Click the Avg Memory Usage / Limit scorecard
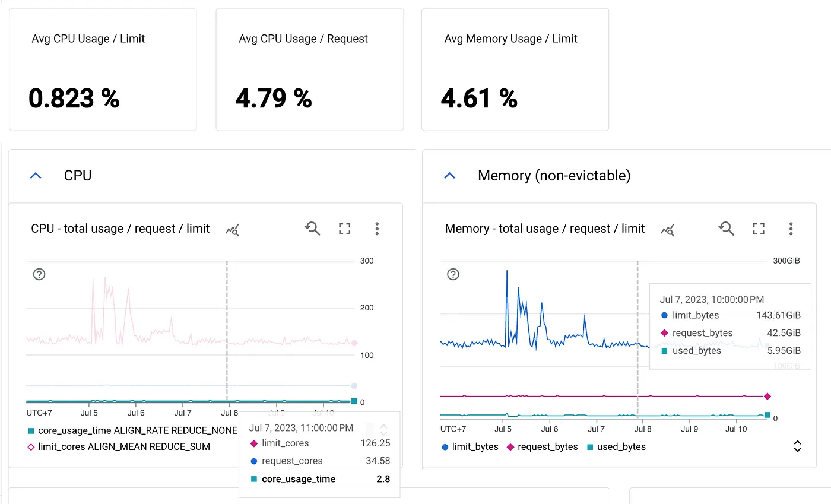This screenshot has height=504, width=831. pos(515,69)
